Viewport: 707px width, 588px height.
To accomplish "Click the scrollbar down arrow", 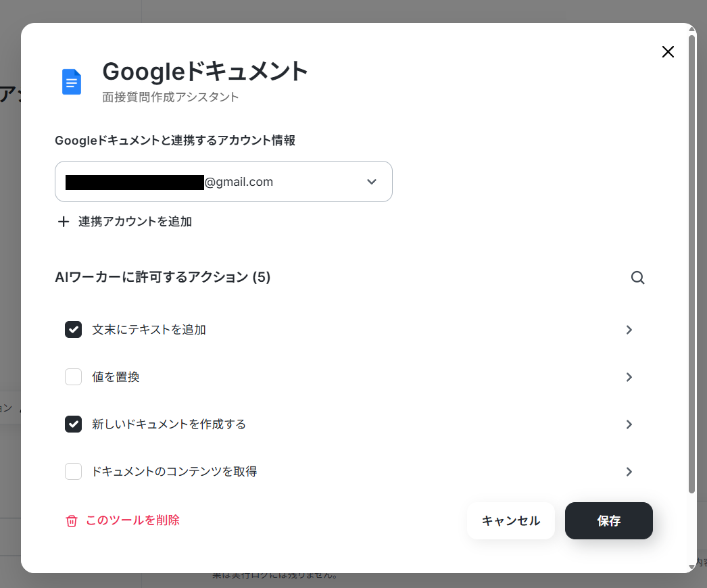I will (692, 567).
